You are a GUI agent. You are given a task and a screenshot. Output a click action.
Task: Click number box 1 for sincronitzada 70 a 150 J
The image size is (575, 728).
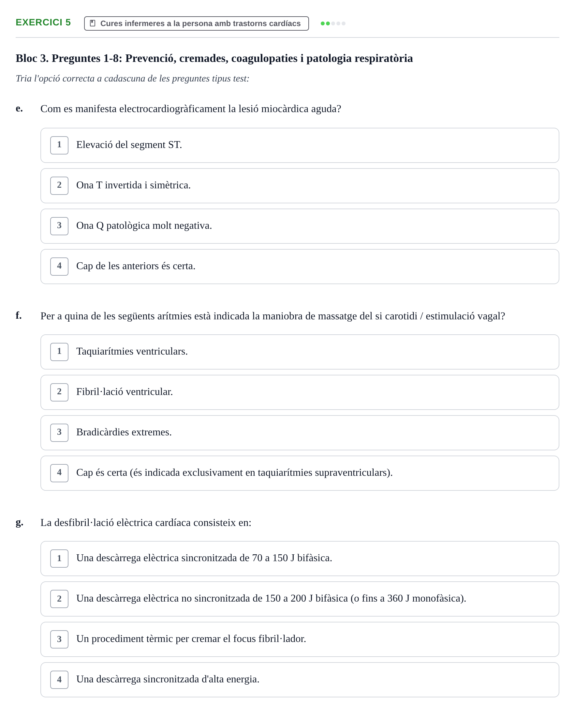[59, 558]
